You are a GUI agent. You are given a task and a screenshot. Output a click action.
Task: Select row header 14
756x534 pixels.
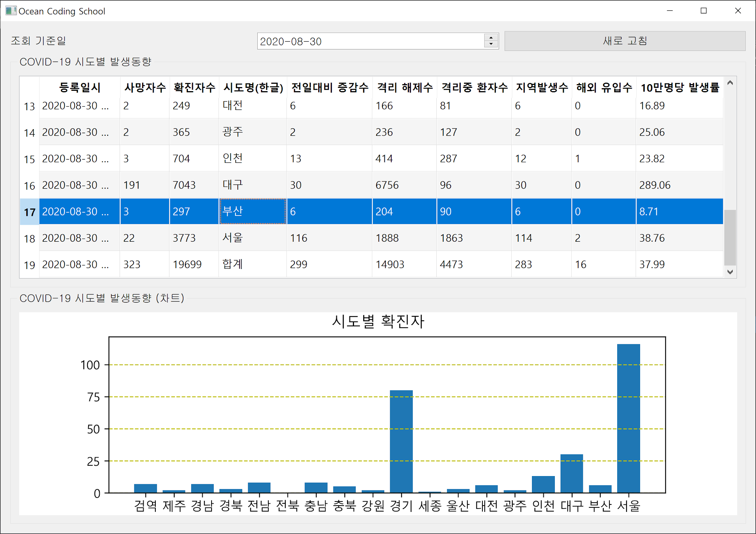point(30,132)
